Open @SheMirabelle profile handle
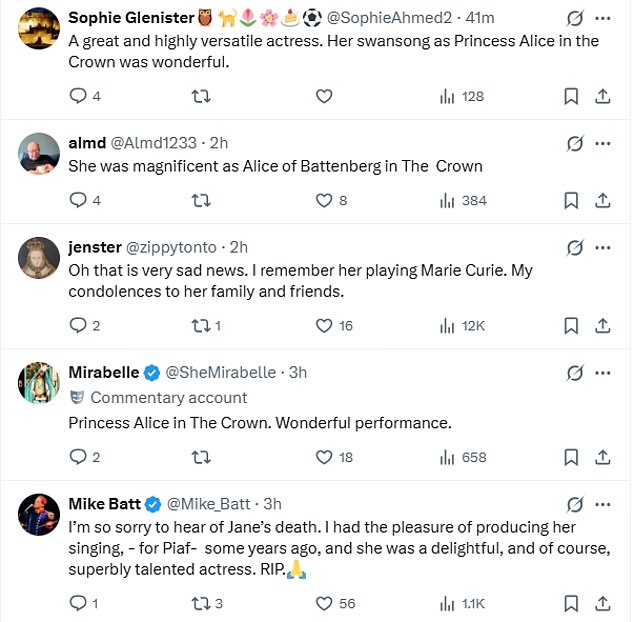Screen dimensions: 634x622 tap(220, 372)
